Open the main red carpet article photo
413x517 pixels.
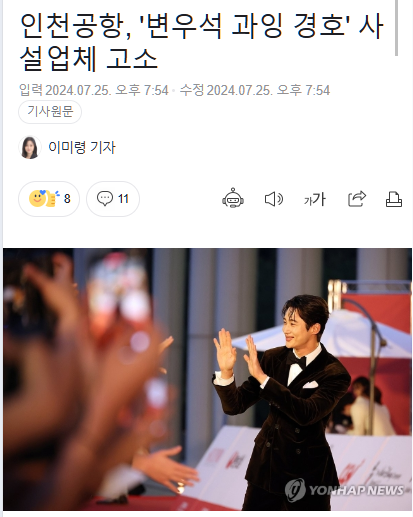point(207,379)
